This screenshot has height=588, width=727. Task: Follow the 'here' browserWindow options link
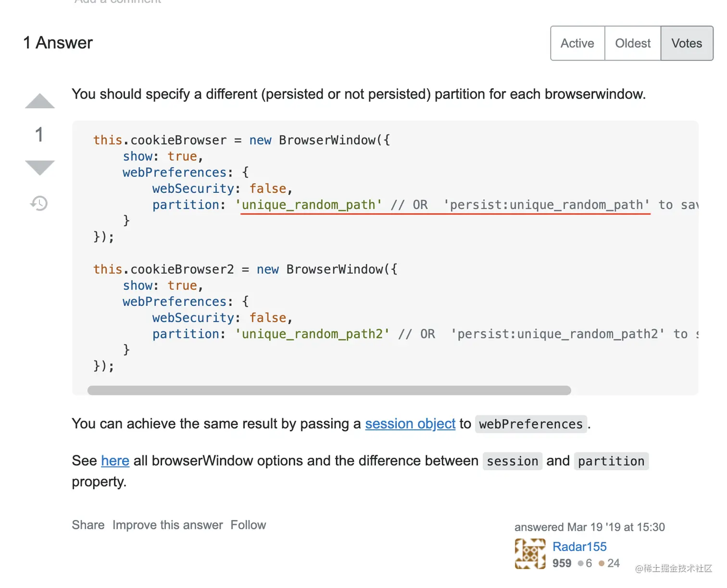point(115,461)
